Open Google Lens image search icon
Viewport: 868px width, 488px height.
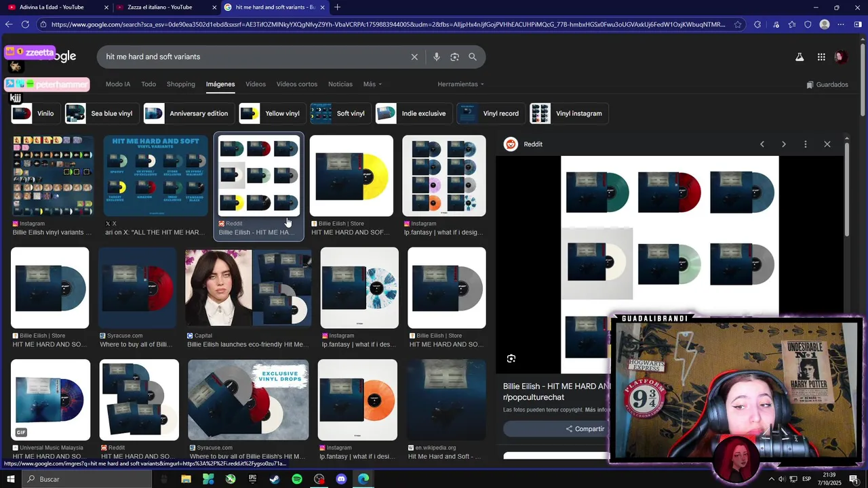tap(454, 57)
